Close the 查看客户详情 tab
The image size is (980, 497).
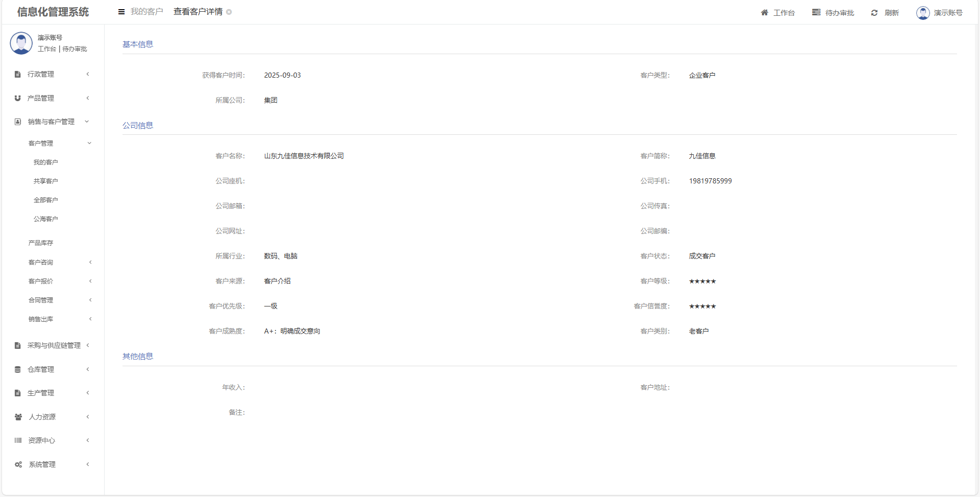click(x=229, y=12)
